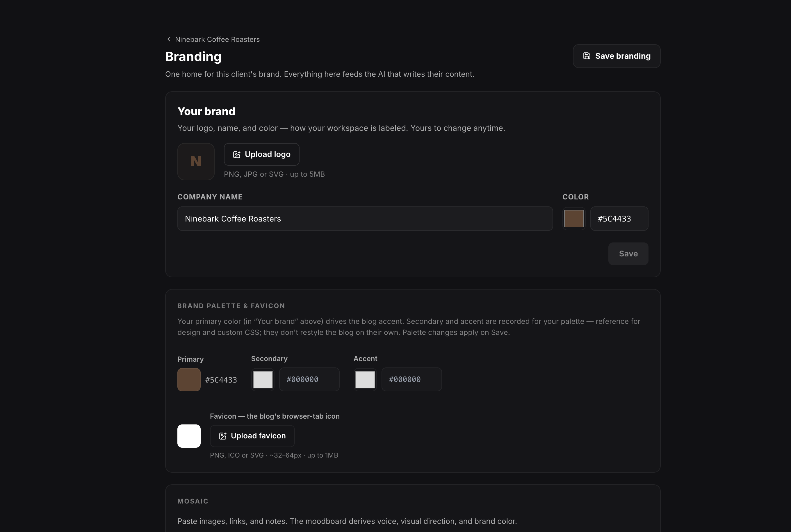Click the Secondary hex code input
The width and height of the screenshot is (791, 532).
click(309, 379)
